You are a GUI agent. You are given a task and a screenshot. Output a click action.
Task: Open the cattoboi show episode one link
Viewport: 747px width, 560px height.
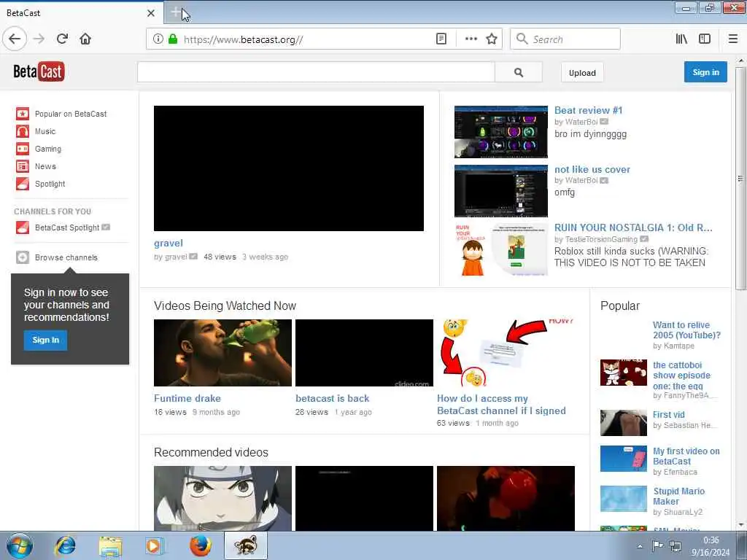tap(682, 376)
